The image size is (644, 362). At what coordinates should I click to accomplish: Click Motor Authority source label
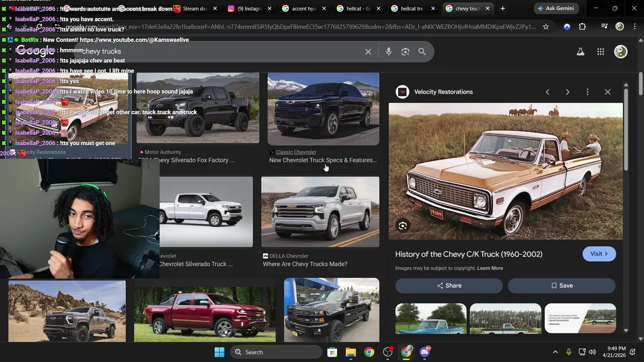(x=163, y=152)
